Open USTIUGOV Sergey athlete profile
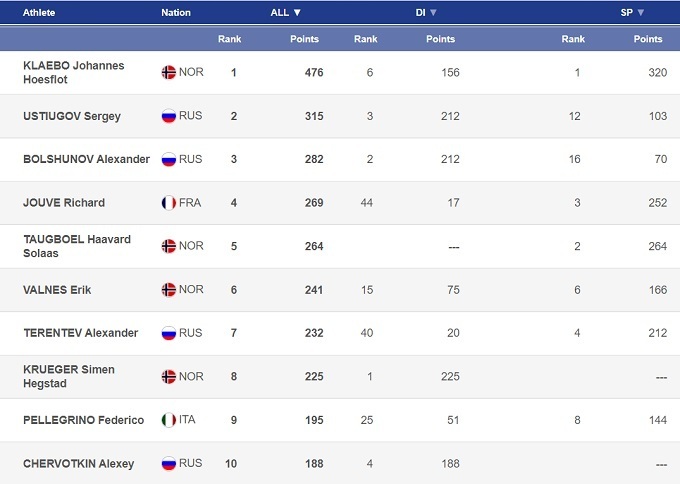Screen dimensions: 680x484 pyautogui.click(x=72, y=116)
